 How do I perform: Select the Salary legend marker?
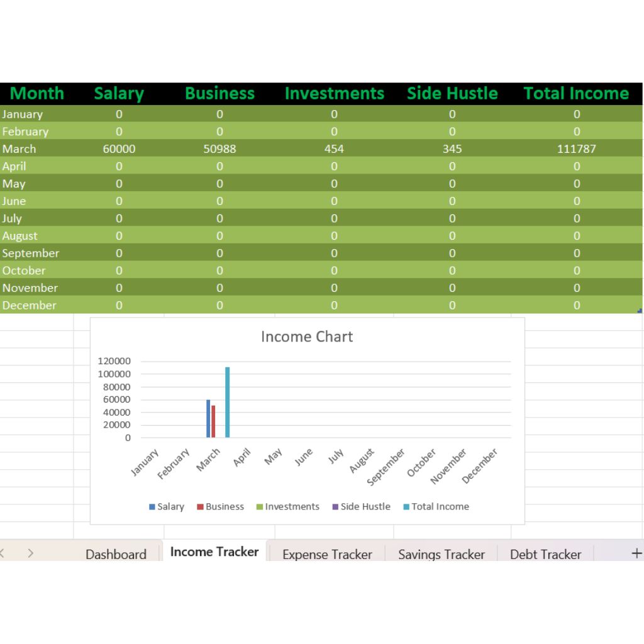click(x=152, y=507)
